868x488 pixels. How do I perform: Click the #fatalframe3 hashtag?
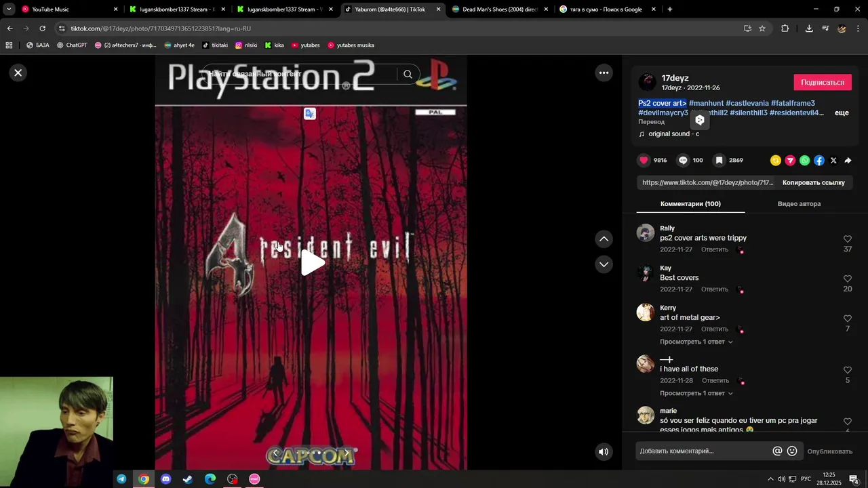(x=793, y=103)
